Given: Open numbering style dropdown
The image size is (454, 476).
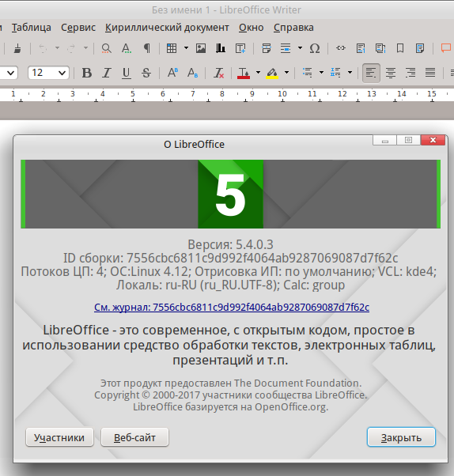Looking at the screenshot, I should point(350,73).
